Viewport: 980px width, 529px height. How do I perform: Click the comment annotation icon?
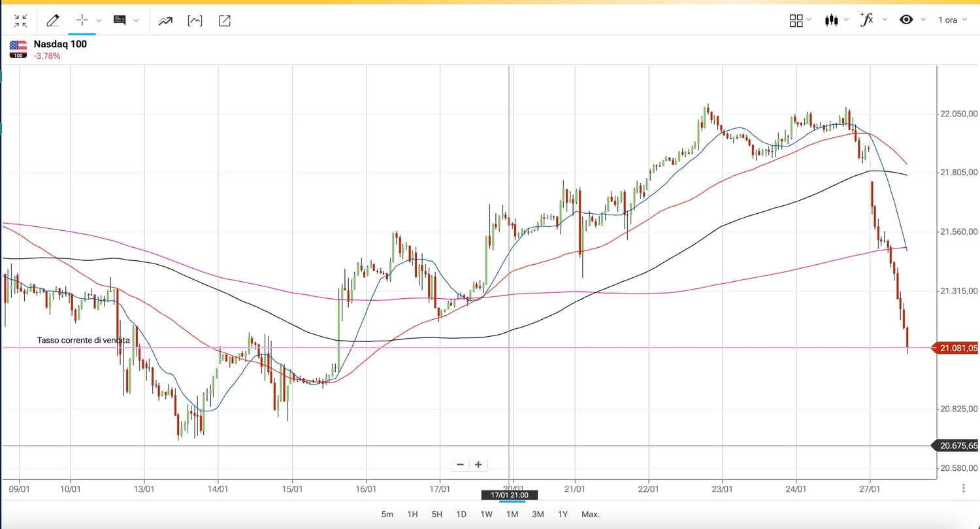coord(120,20)
